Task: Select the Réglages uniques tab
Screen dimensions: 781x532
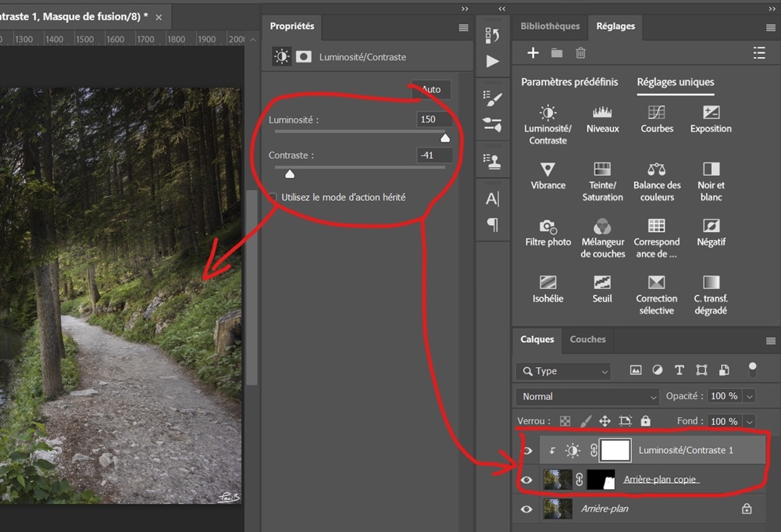Action: 676,82
